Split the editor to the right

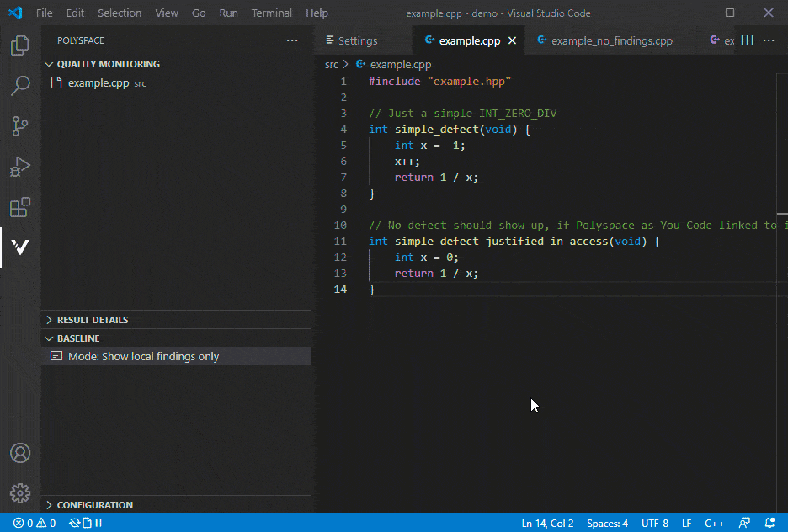pos(746,40)
